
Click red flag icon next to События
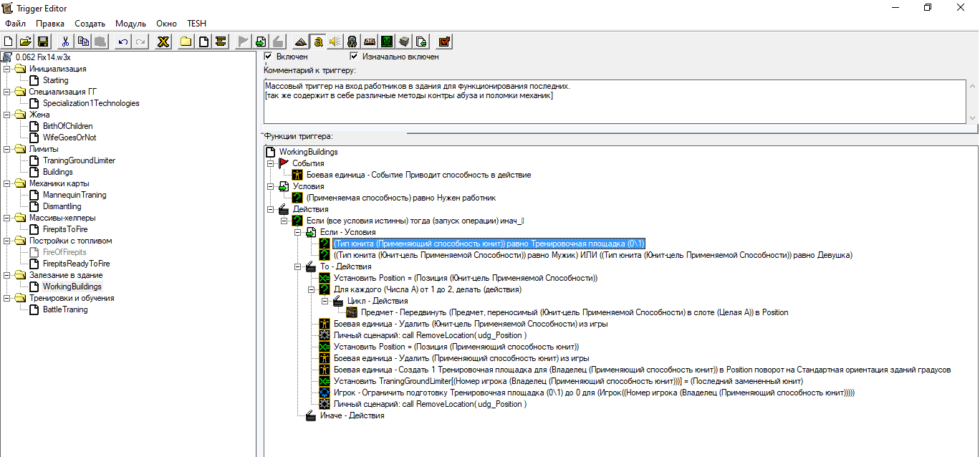pos(284,163)
